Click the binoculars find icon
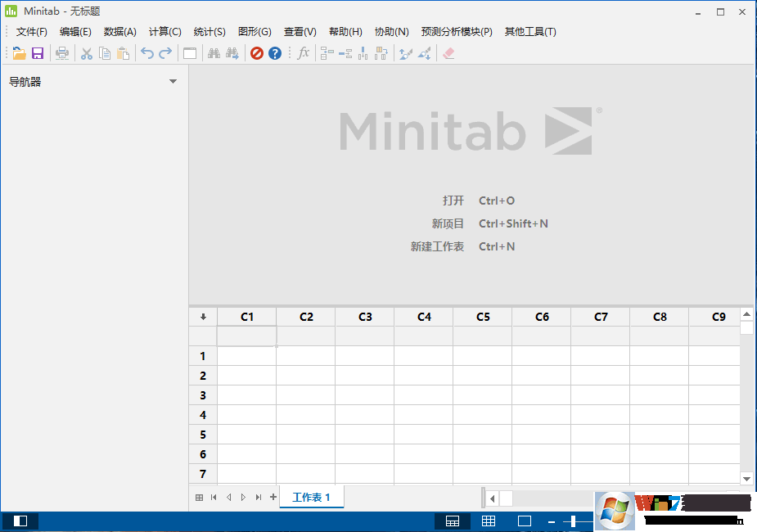 tap(214, 52)
